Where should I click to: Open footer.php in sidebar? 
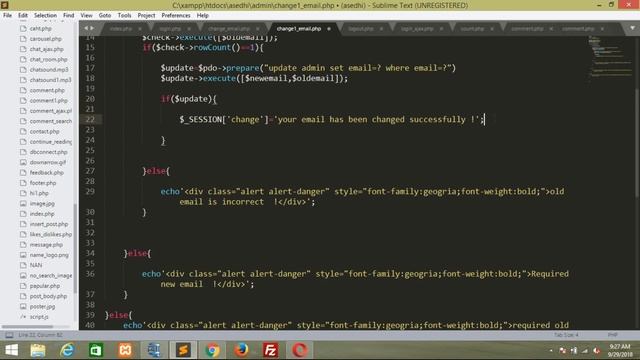pyautogui.click(x=43, y=183)
